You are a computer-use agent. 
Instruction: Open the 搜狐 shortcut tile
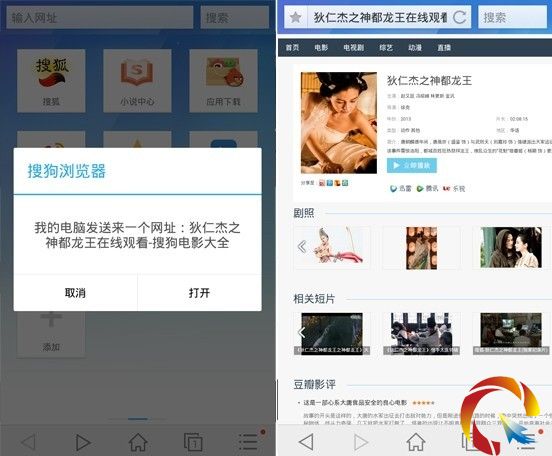pyautogui.click(x=51, y=81)
